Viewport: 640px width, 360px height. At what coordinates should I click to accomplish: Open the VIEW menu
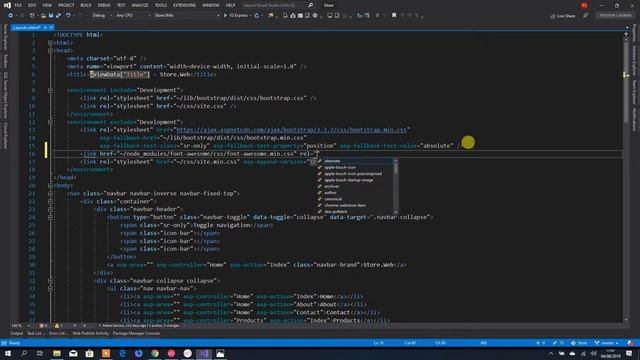(47, 5)
